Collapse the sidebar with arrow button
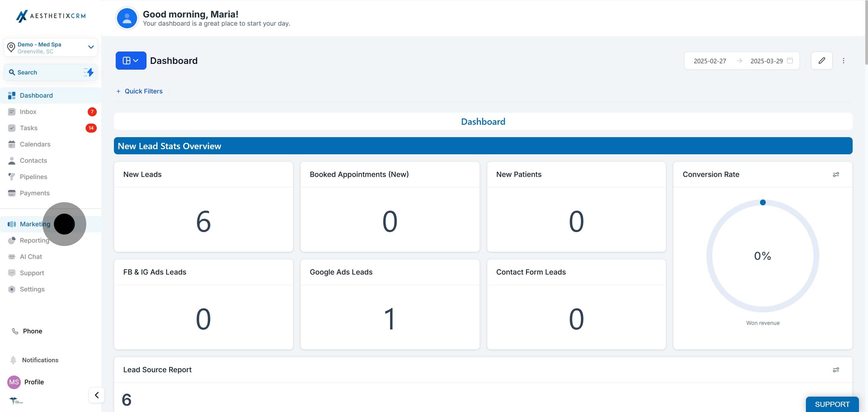868x412 pixels. 97,395
